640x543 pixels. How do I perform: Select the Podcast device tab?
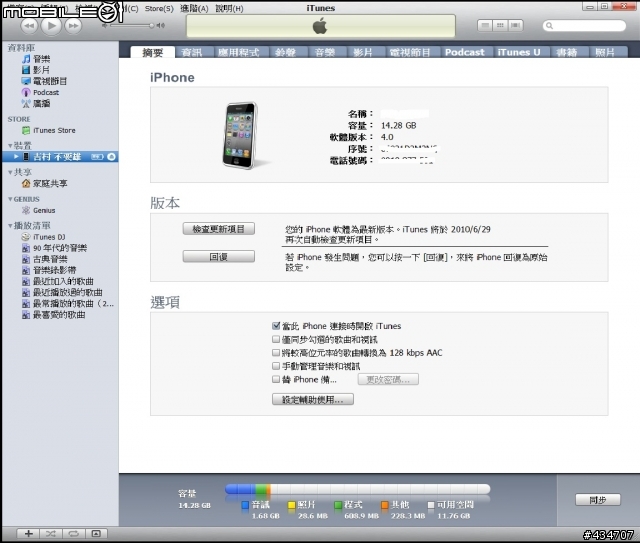coord(464,52)
